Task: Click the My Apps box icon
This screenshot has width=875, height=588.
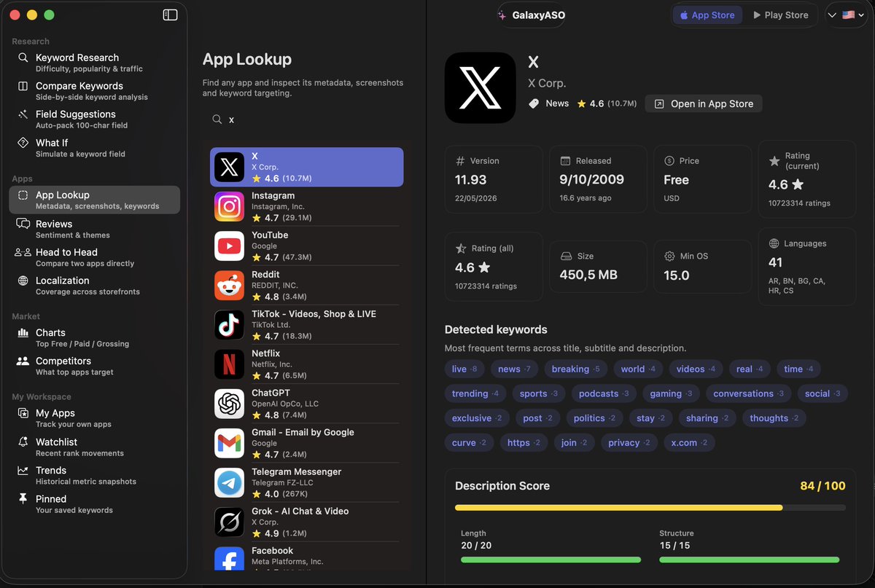Action: pos(23,413)
